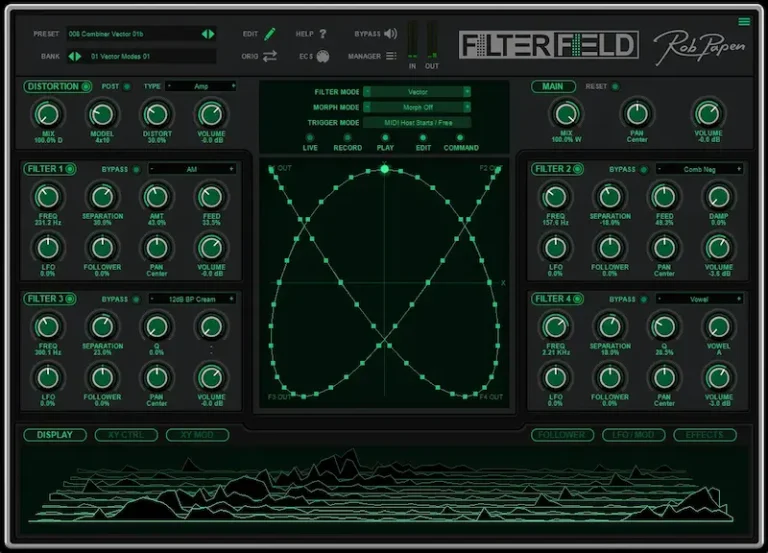768x553 pixels.
Task: Toggle Filter 4 Bypass LED
Action: (644, 299)
